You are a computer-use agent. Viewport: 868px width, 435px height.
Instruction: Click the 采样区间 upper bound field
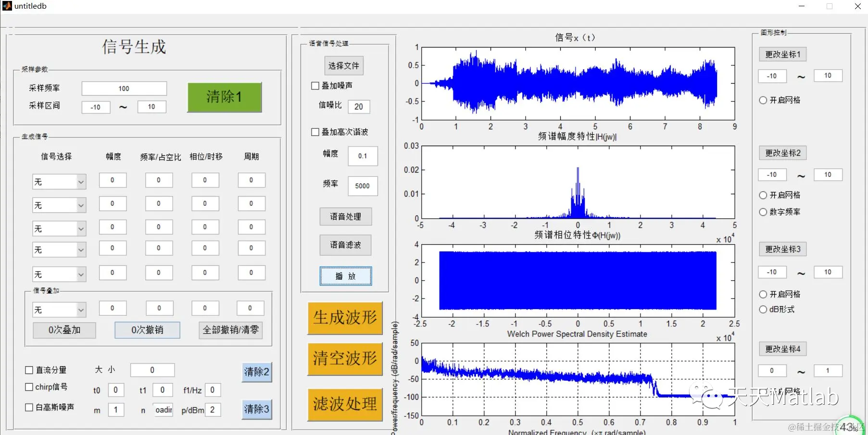[x=151, y=107]
